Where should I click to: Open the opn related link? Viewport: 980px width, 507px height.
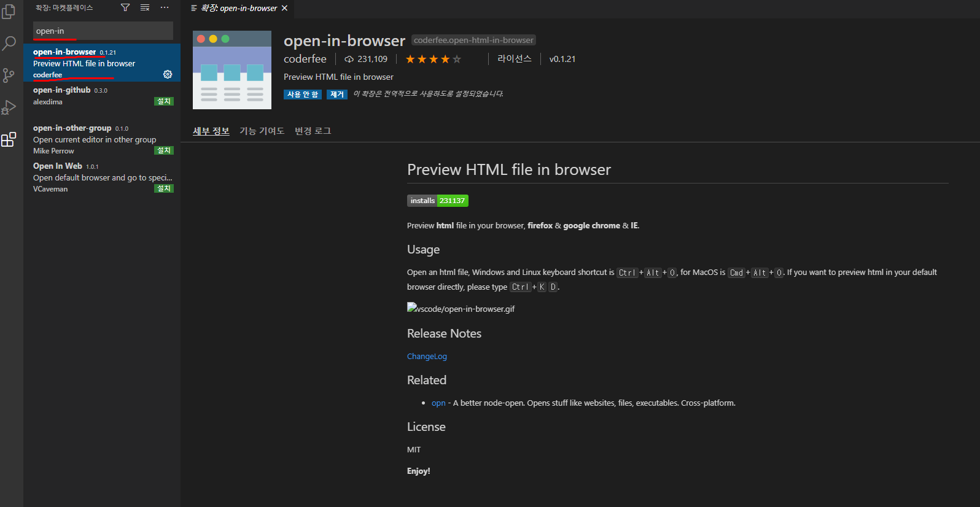438,403
